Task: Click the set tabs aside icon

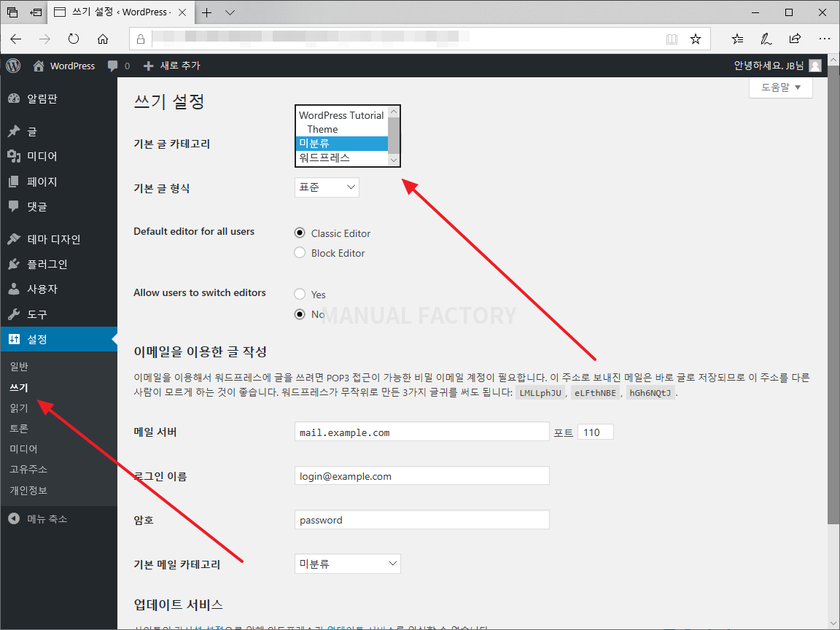Action: coord(36,12)
